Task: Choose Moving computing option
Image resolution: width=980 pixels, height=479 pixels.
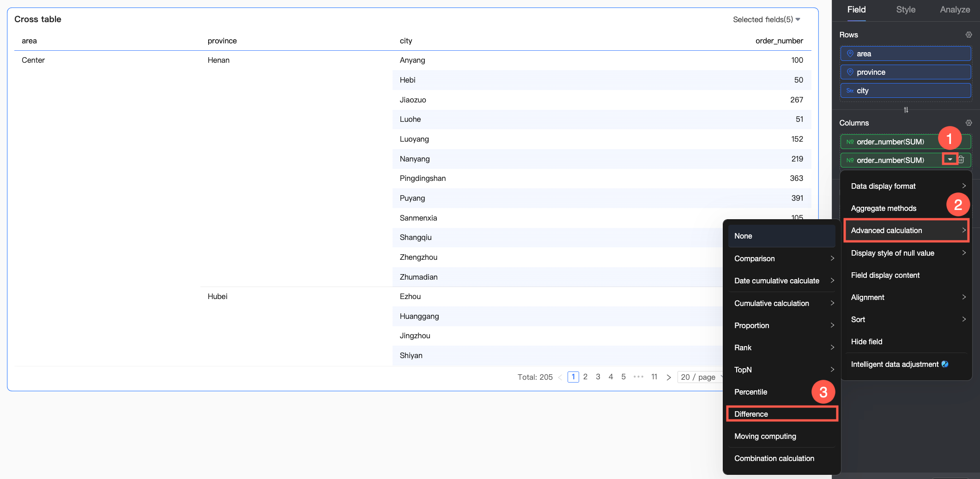Action: [x=782, y=436]
